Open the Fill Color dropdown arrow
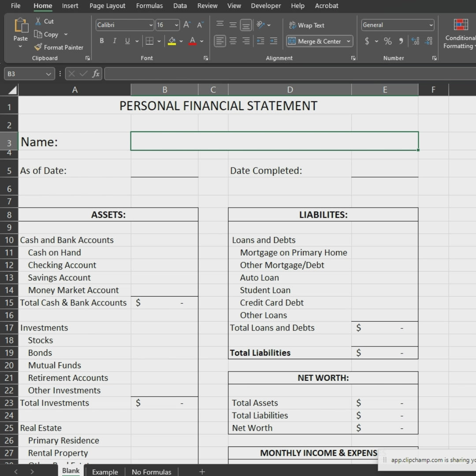This screenshot has height=476, width=476. click(x=180, y=41)
